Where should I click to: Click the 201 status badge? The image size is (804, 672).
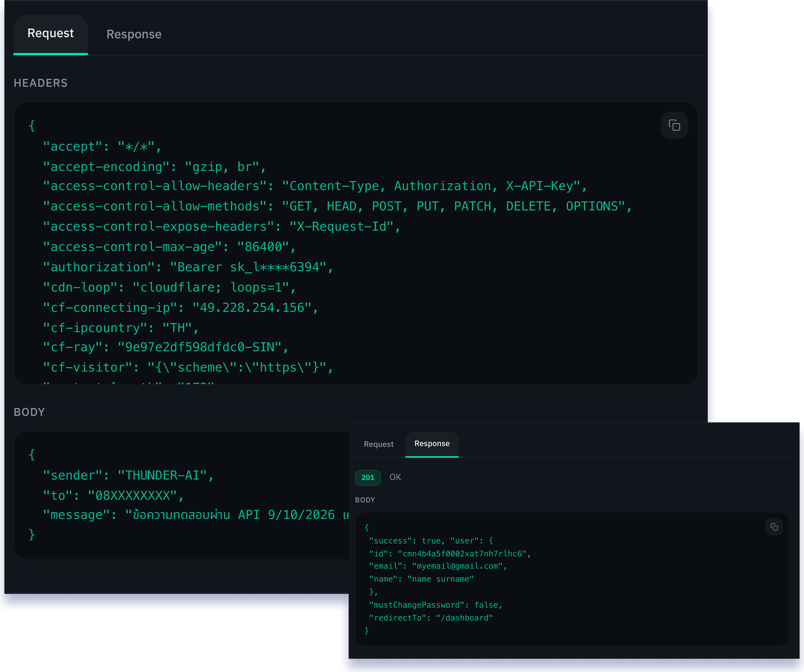[368, 478]
